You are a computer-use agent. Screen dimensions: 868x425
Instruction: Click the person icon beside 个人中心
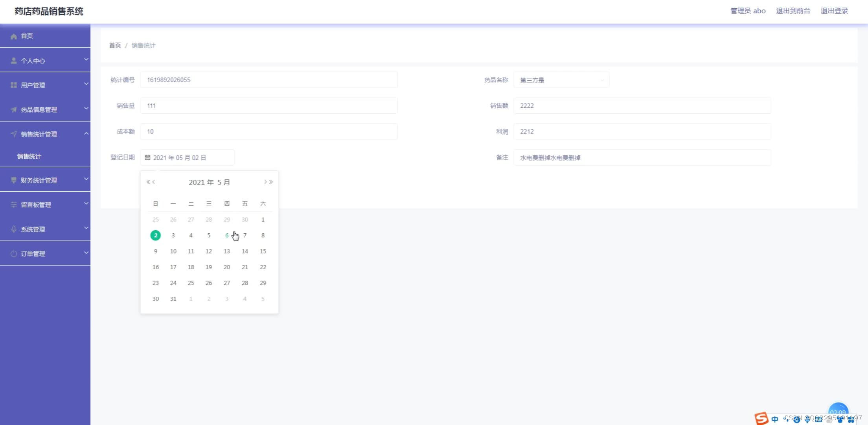tap(14, 61)
